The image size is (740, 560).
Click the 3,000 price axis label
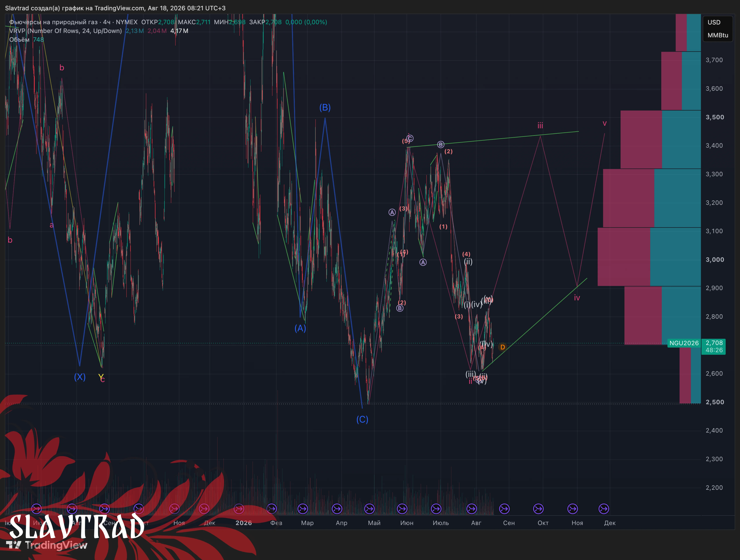tap(715, 260)
